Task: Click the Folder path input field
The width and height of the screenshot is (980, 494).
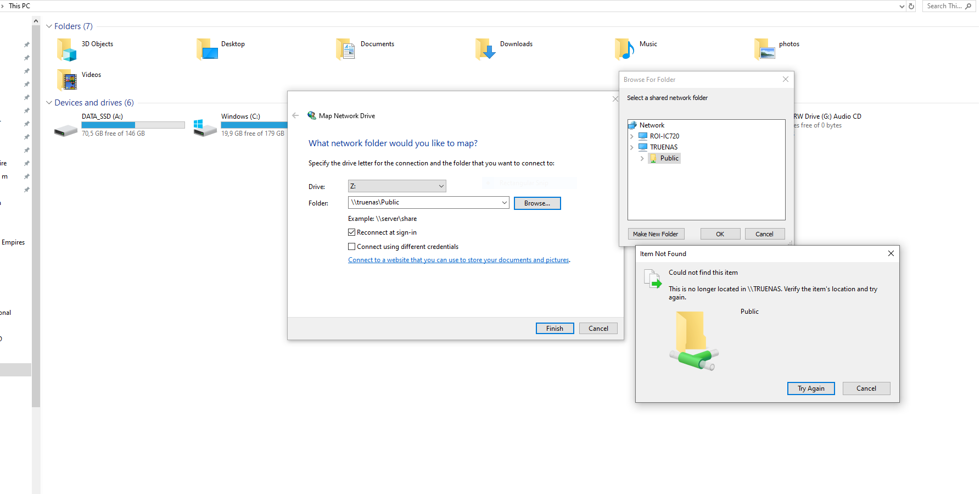Action: point(424,203)
